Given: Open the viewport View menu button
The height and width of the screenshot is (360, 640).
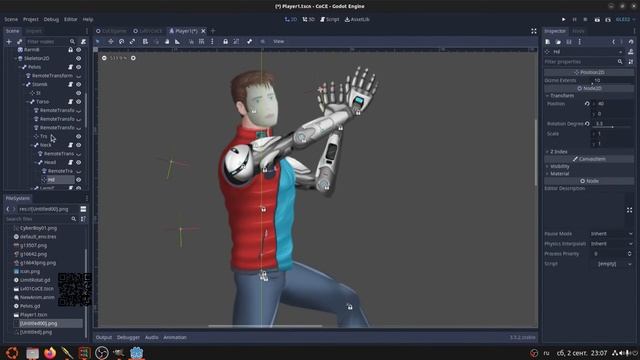Looking at the screenshot, I should click(x=279, y=42).
